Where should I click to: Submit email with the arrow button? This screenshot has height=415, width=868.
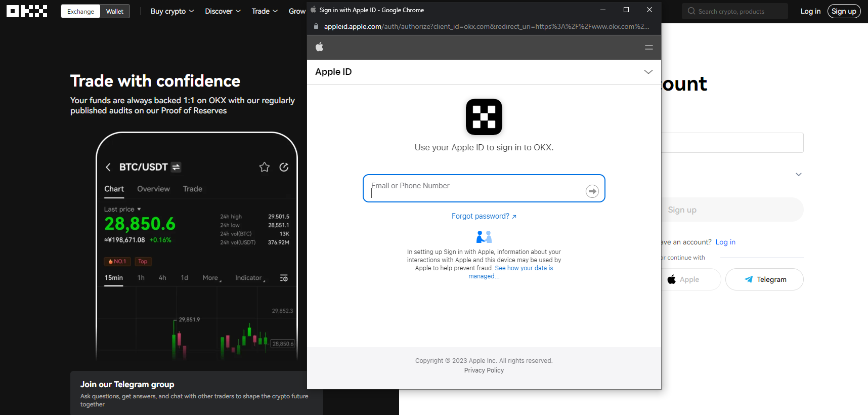592,191
